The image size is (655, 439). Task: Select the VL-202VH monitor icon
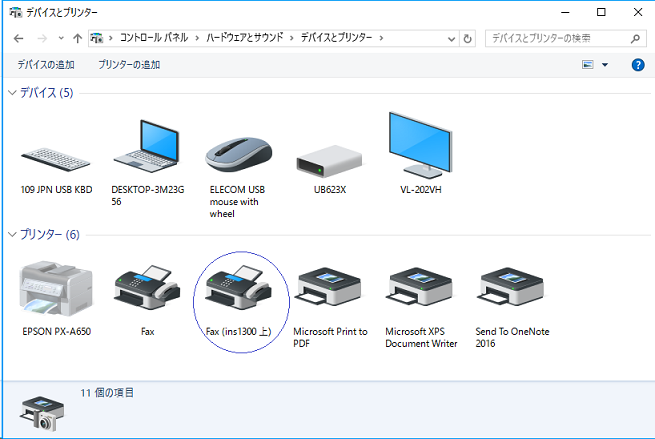pyautogui.click(x=420, y=145)
